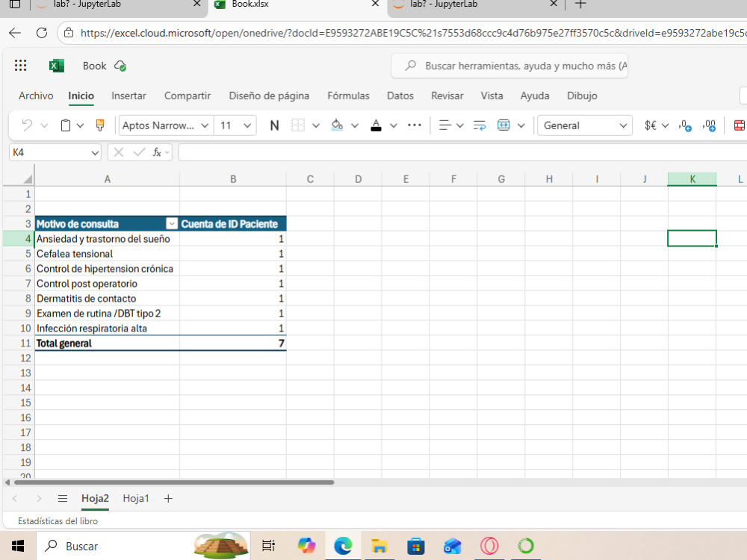Switch to Diseño de página tab

[269, 96]
